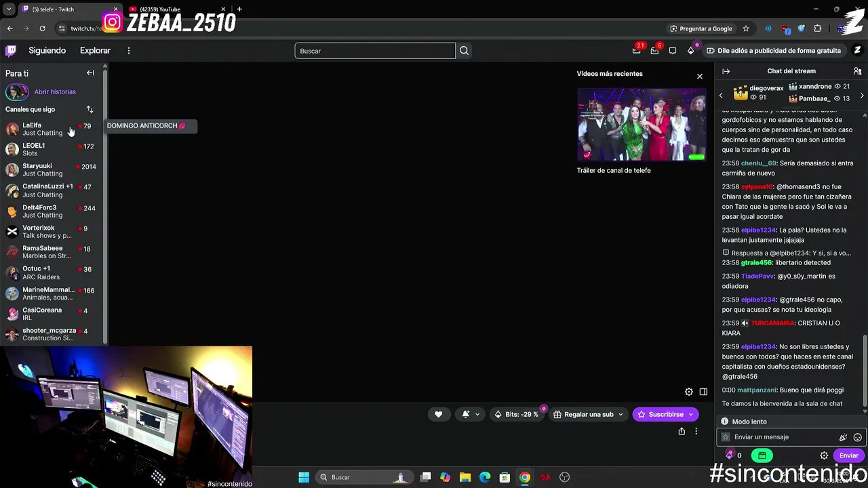Open the RamaSabeee channel

tap(52, 252)
